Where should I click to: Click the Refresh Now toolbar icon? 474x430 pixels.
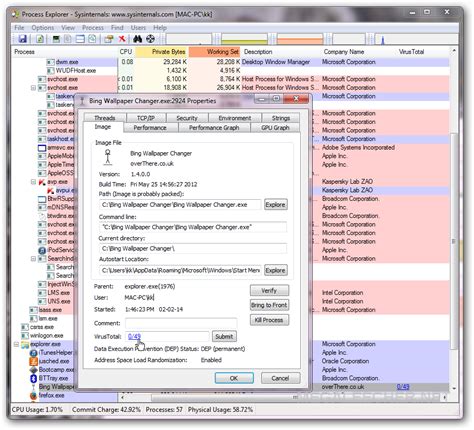click(40, 39)
